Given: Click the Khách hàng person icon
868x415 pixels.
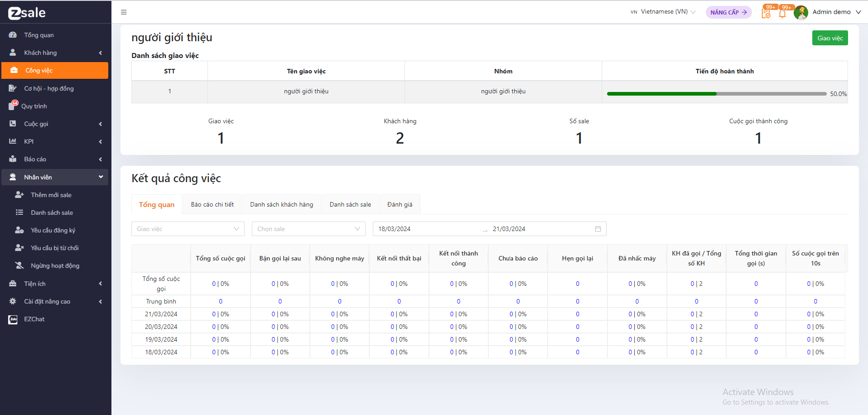Looking at the screenshot, I should point(13,53).
